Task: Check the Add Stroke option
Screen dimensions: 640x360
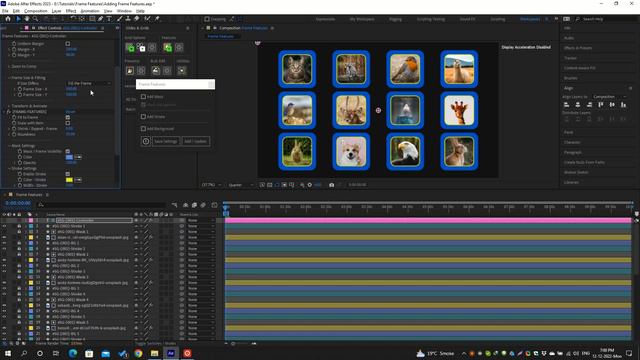Action: pyautogui.click(x=143, y=117)
